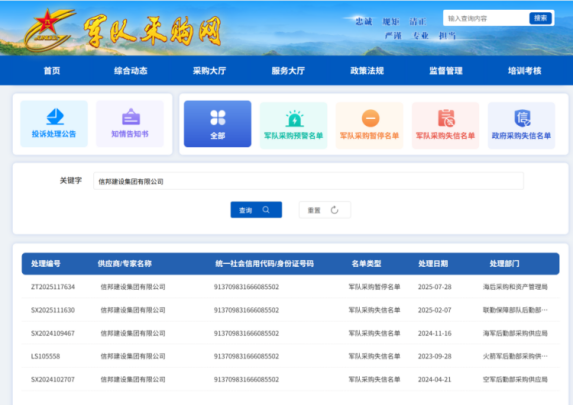Open 采购大厅 navigation item

[209, 71]
